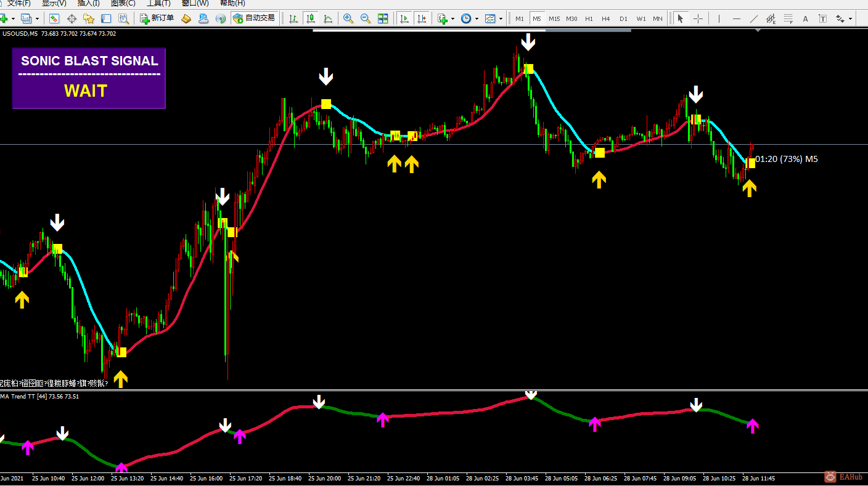Click the SONIC BLAST SIGNAL label

tap(89, 60)
